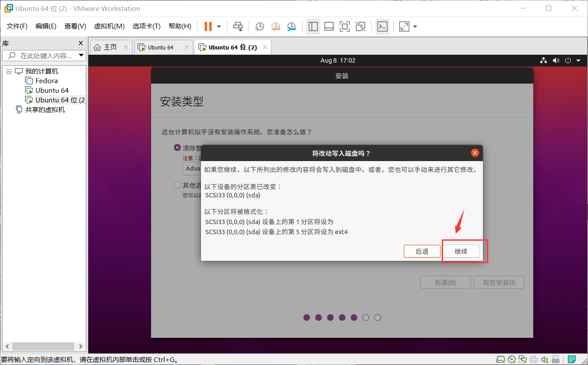Click the network adapter status icon
The image size is (588, 365).
(523, 360)
